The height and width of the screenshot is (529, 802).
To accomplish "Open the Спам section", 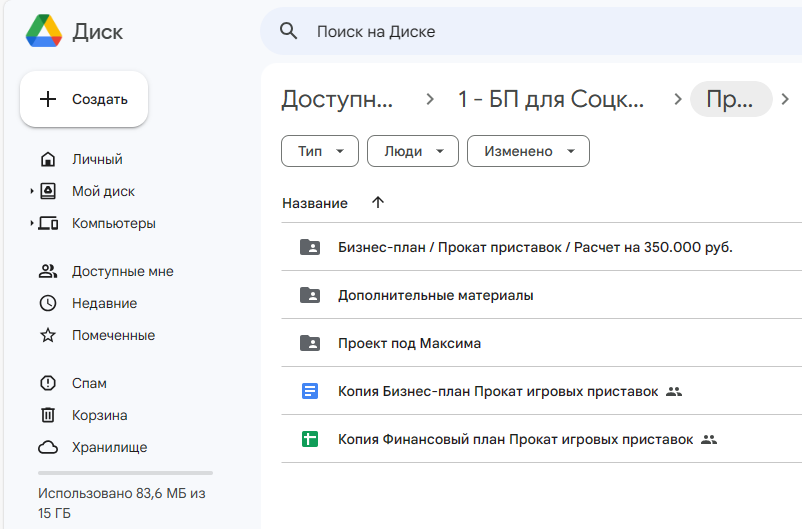I will coord(89,383).
